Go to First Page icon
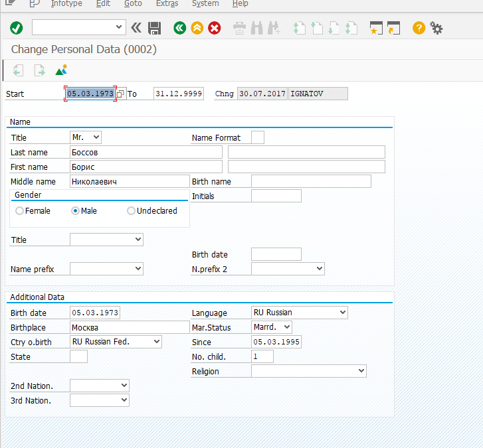The width and height of the screenshot is (483, 448). (299, 28)
